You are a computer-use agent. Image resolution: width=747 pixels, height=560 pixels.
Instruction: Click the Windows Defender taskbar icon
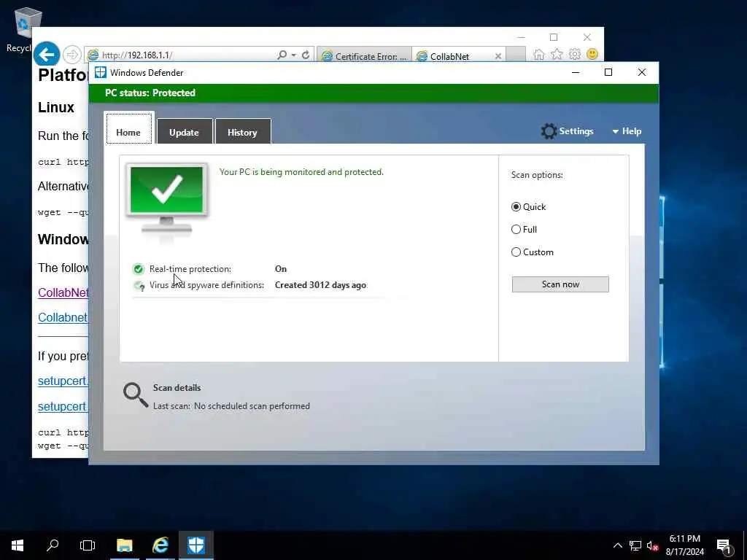196,545
